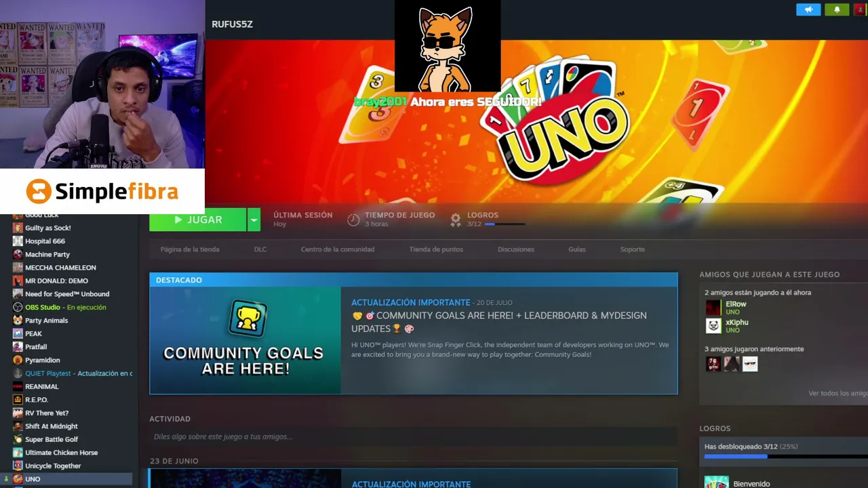This screenshot has width=868, height=488.
Task: Open the R.E.P.O. game icon
Action: (18, 400)
